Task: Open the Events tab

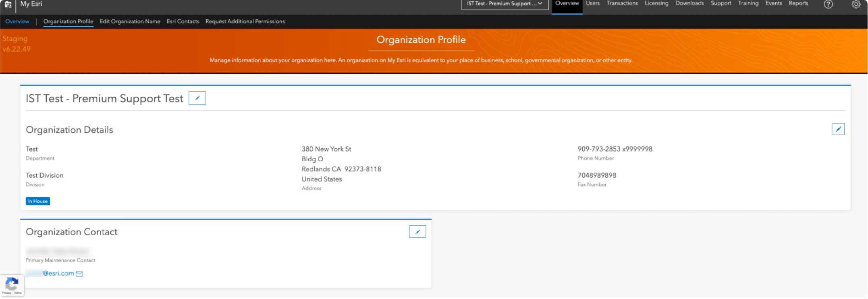Action: [x=774, y=3]
